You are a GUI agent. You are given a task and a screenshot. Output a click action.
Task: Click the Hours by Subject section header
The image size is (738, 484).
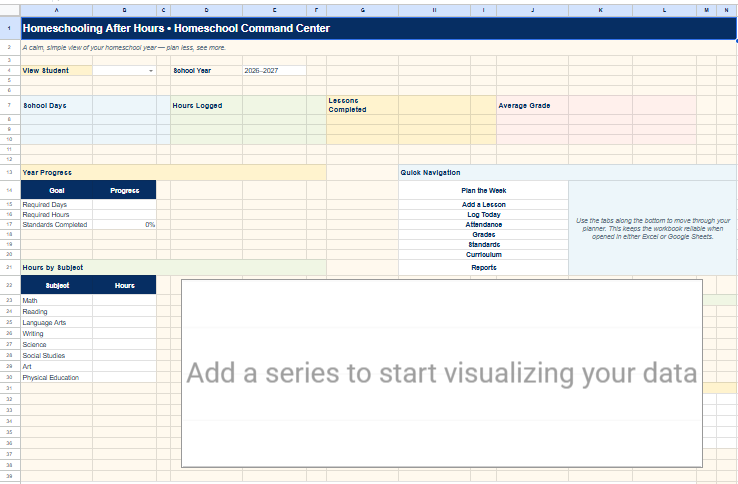pyautogui.click(x=174, y=267)
